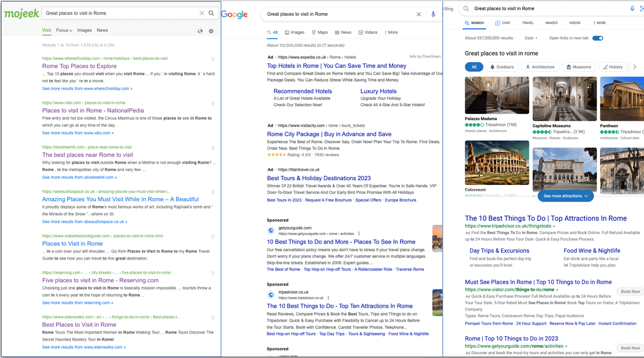Start Google voice search microphone
The image size is (644, 358).
[433, 14]
